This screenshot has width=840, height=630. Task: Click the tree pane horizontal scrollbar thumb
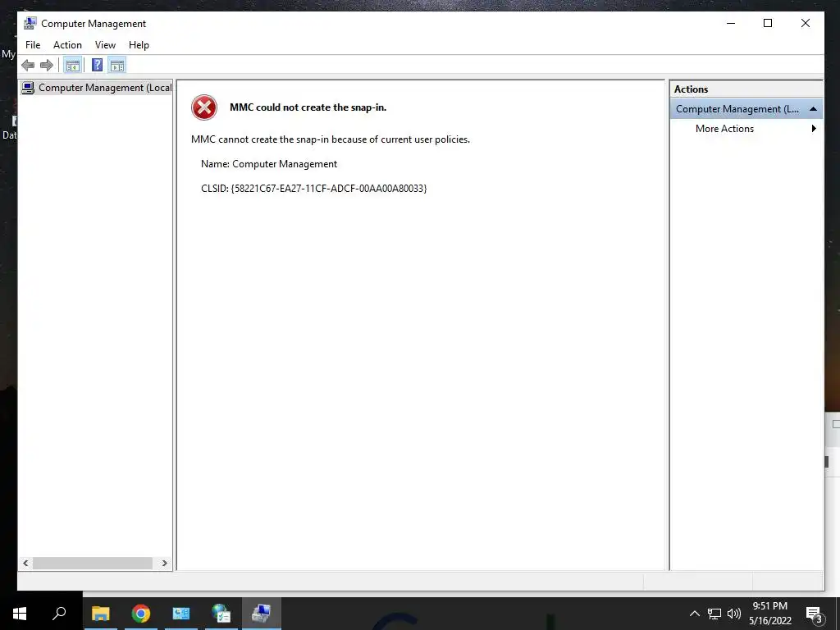(x=92, y=564)
